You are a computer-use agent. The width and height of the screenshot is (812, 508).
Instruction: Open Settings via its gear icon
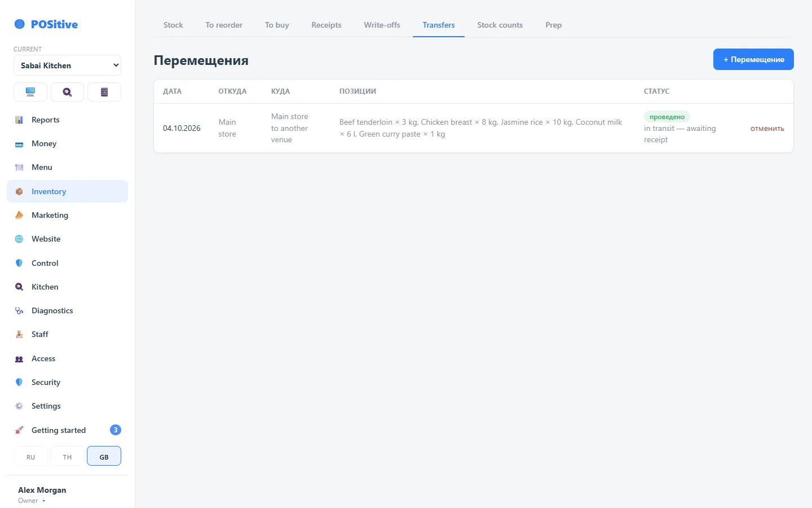(x=19, y=406)
